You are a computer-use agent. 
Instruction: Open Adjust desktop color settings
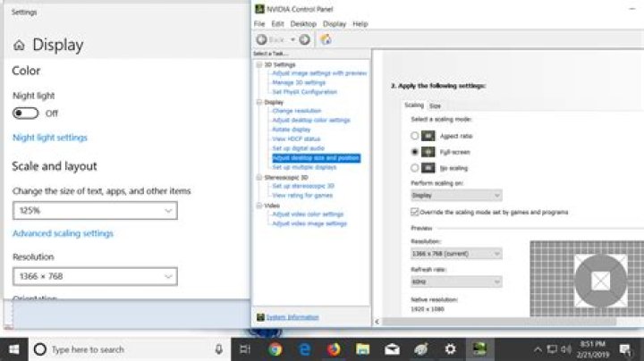click(x=311, y=121)
